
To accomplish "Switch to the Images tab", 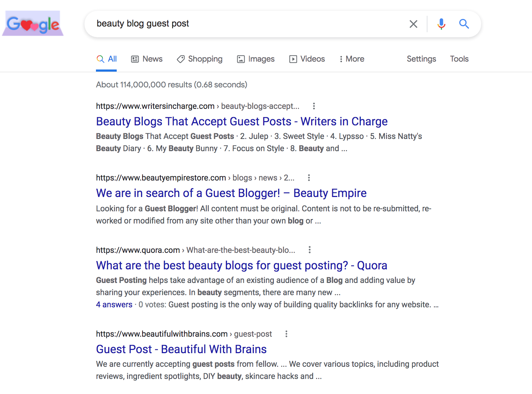I will click(256, 59).
